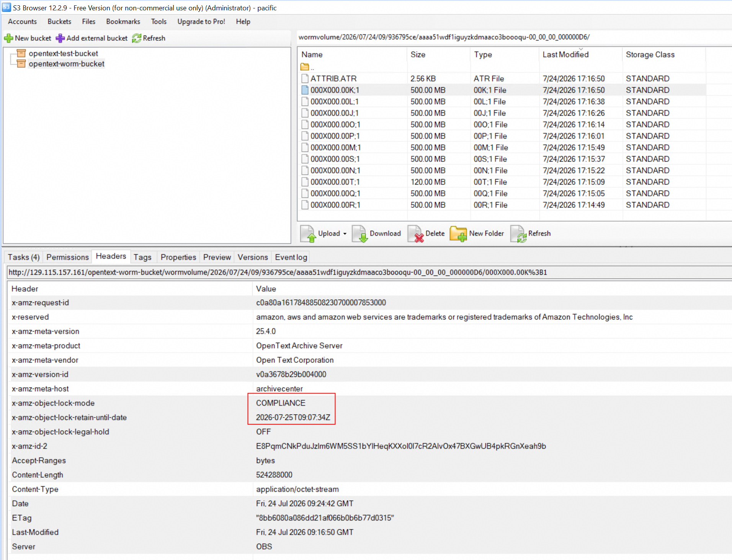Select the ETag header row
Viewport: 732px width, 560px height.
(370, 518)
